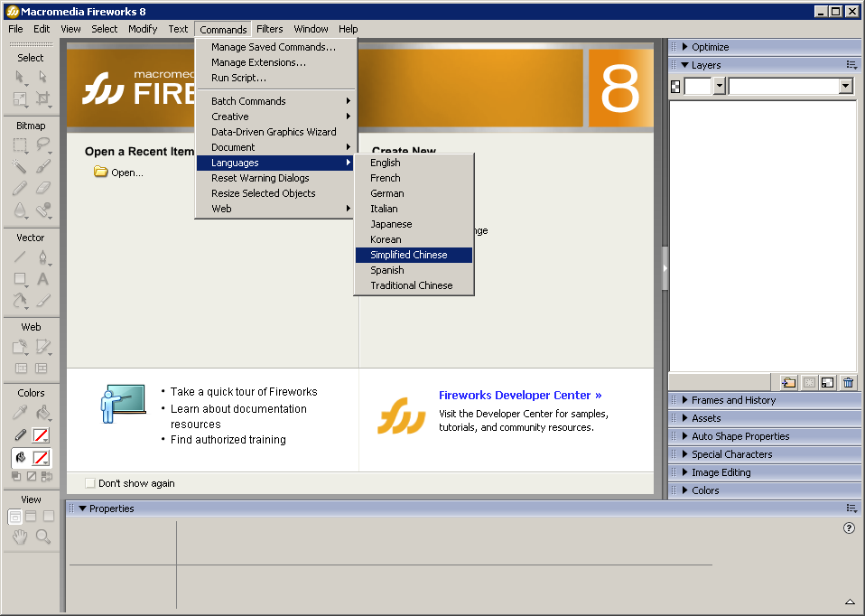Choose Japanese from Languages submenu

coord(414,224)
